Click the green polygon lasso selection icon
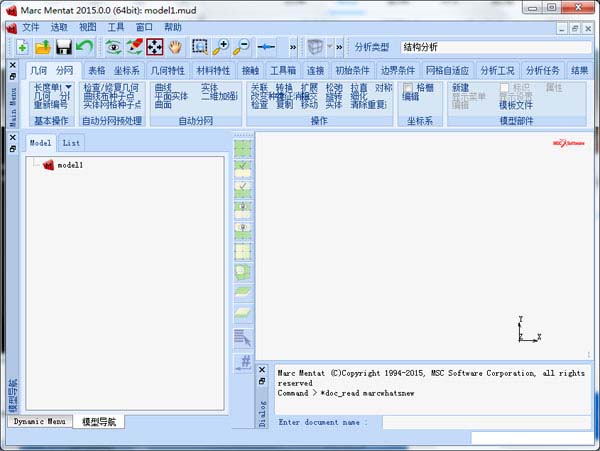The width and height of the screenshot is (600, 451). click(243, 272)
